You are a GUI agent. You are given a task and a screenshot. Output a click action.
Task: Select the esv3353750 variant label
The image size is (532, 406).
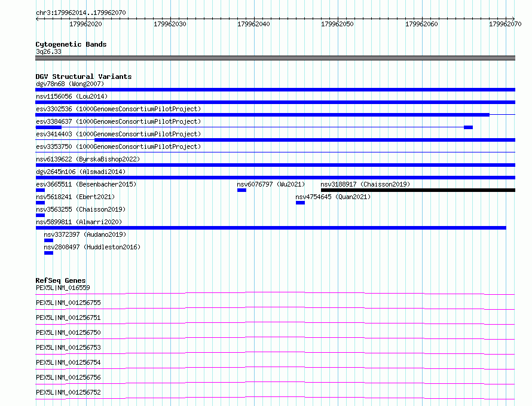[x=118, y=146]
